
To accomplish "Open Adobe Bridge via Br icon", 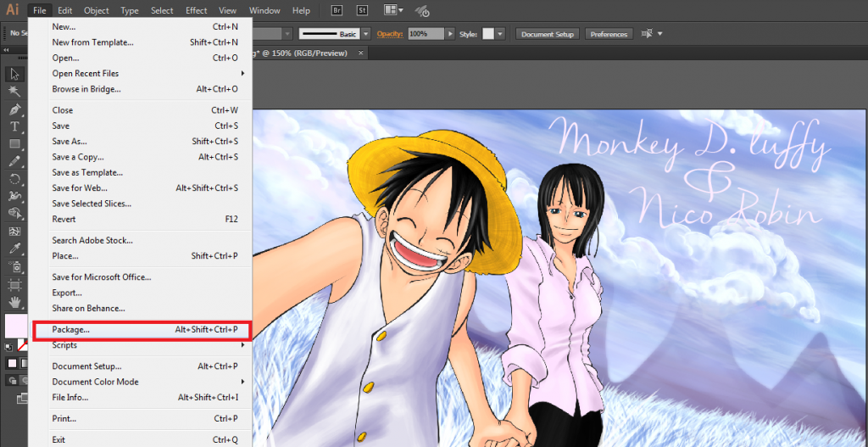I will tap(336, 10).
